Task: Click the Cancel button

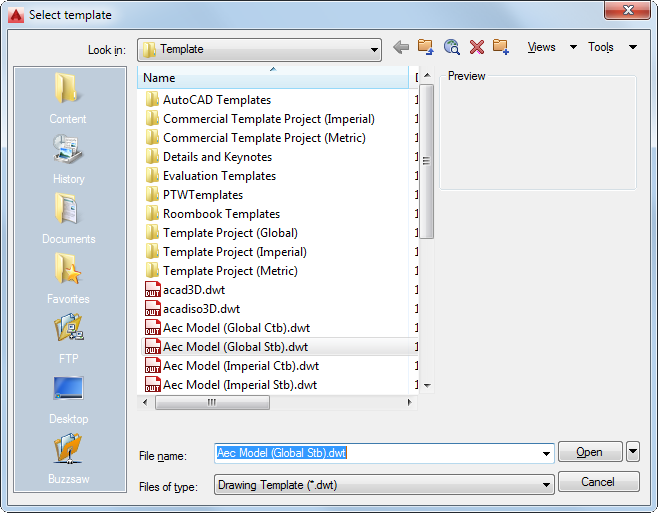Action: tap(598, 482)
